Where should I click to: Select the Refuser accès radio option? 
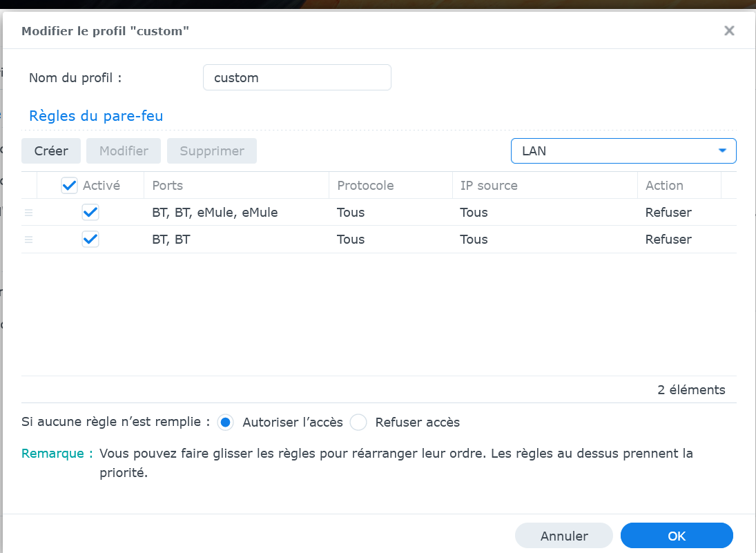[x=358, y=422]
